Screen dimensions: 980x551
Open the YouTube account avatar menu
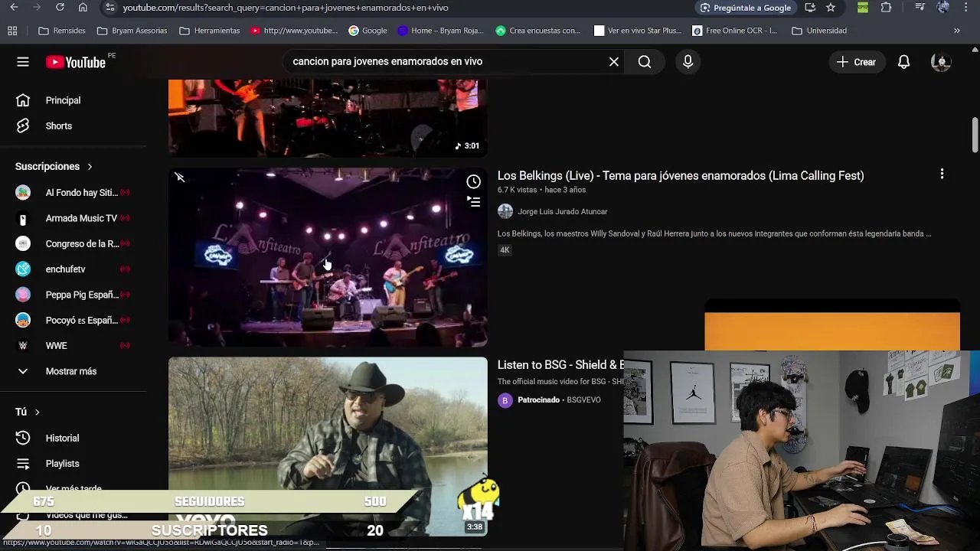pos(941,62)
